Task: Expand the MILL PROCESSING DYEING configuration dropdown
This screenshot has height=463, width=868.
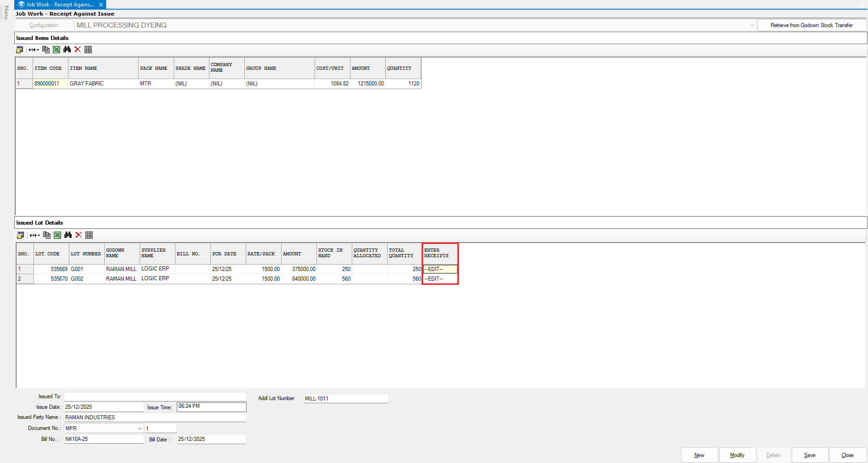Action: (x=752, y=25)
